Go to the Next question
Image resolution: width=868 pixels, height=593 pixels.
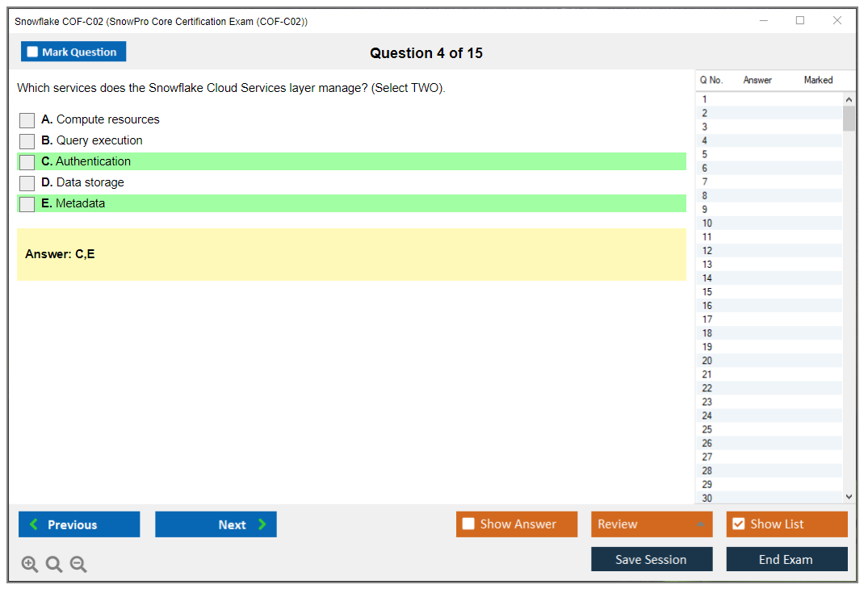click(216, 524)
